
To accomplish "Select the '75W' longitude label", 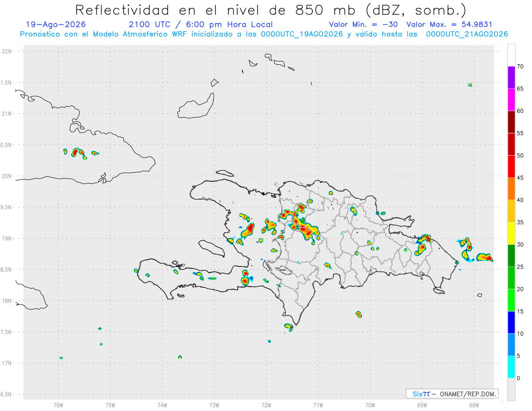I will point(110,405).
